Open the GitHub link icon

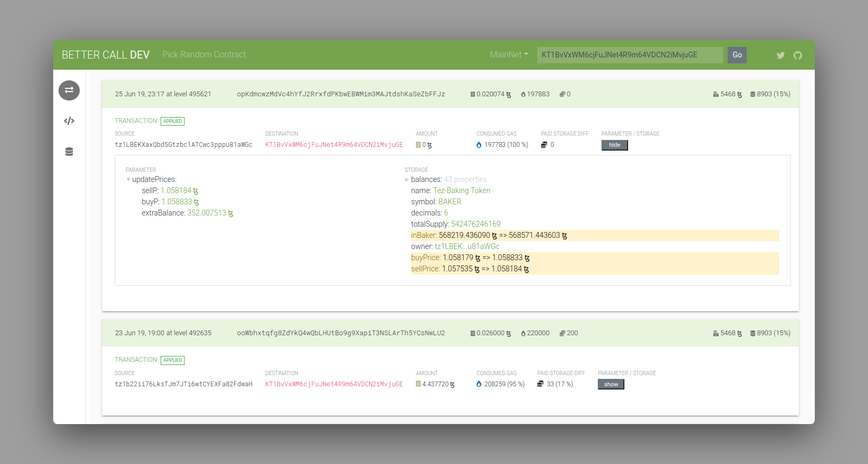(798, 55)
